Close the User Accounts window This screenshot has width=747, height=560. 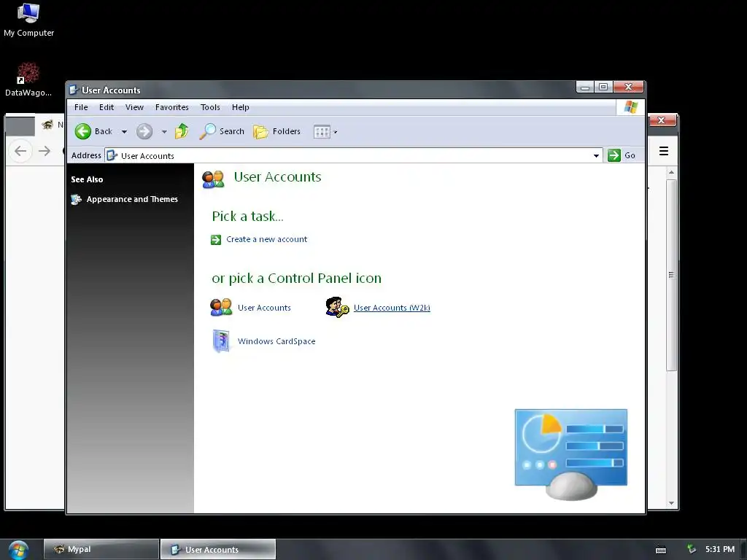(628, 87)
